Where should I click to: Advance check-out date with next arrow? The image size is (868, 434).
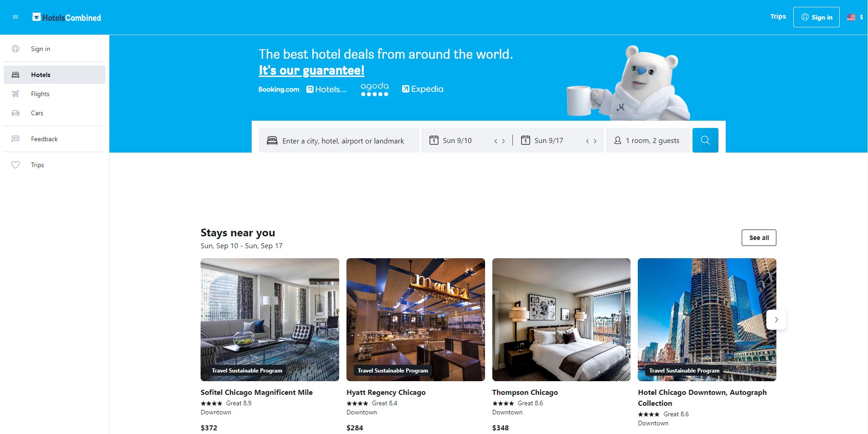click(x=595, y=141)
